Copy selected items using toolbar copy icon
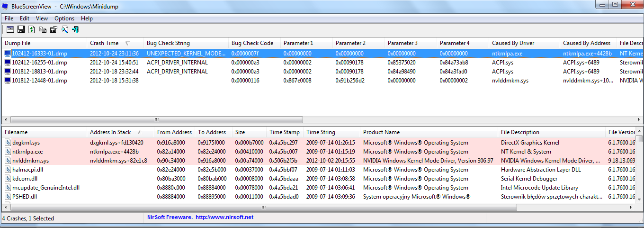This screenshot has height=228, width=644. [43, 29]
